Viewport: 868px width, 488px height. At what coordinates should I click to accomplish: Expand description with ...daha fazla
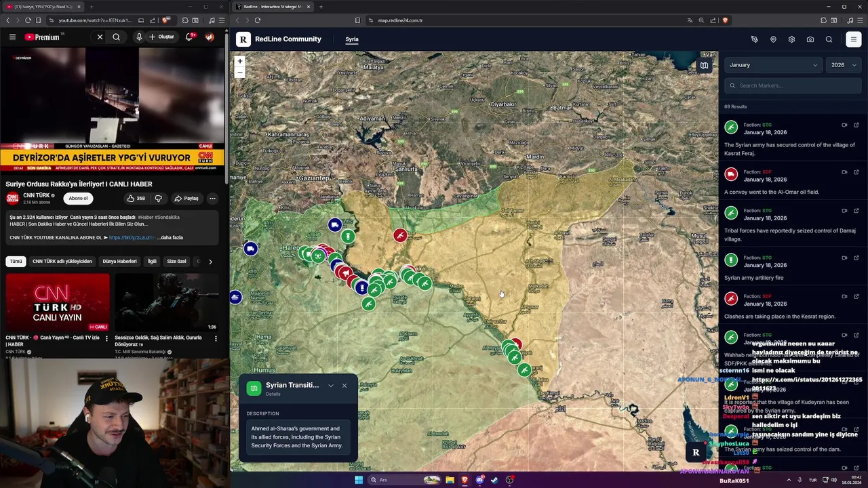[170, 238]
